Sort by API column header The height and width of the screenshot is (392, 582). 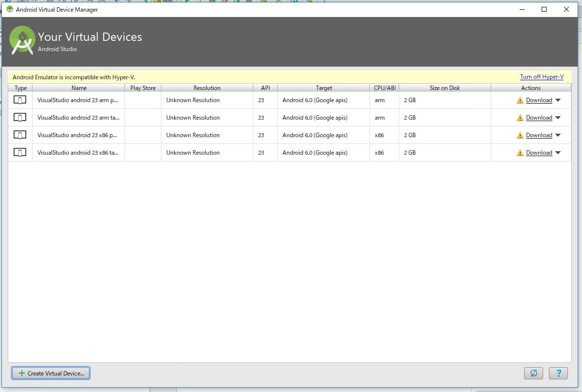coord(265,88)
